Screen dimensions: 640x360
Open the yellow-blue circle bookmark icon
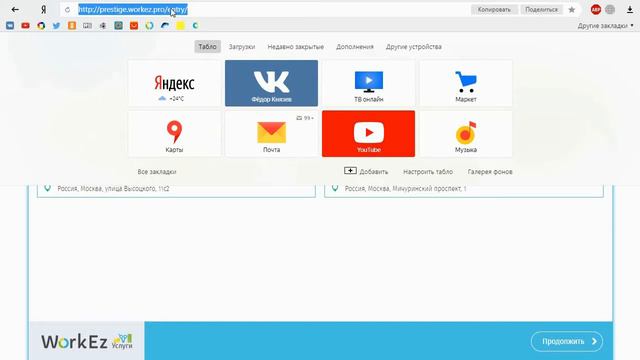(x=149, y=25)
